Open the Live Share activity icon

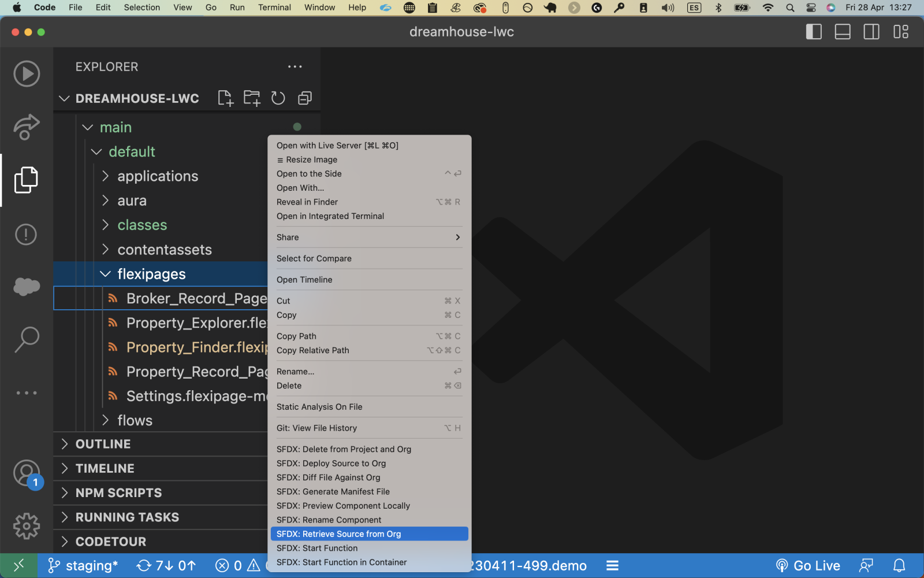click(27, 127)
